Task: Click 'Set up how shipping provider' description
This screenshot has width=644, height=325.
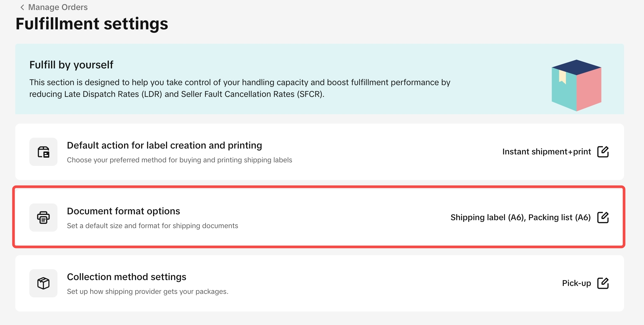Action: pyautogui.click(x=148, y=292)
